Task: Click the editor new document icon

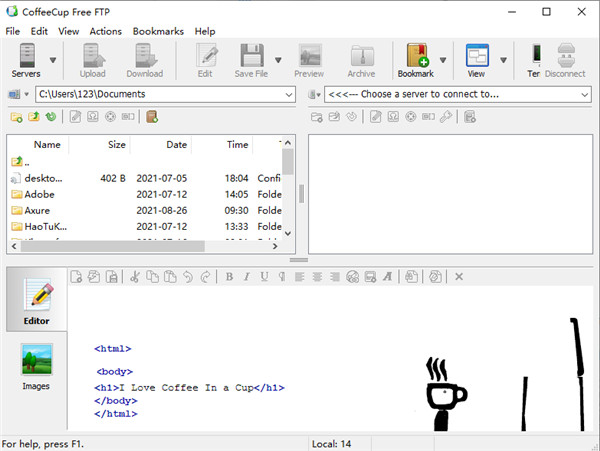Action: [x=76, y=277]
